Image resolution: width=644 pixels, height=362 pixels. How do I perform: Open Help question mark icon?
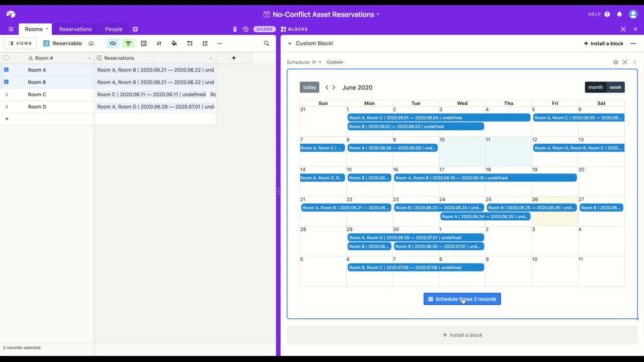(607, 14)
